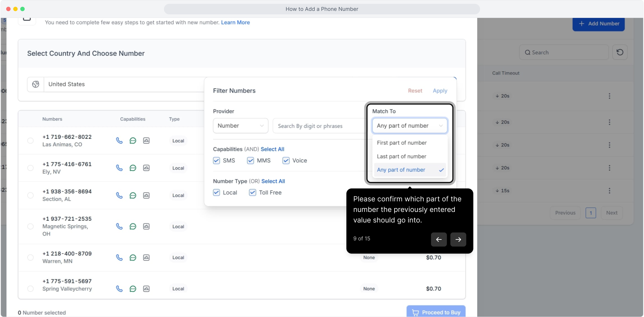644x317 pixels.
Task: Click the Next pagination button
Action: point(612,213)
